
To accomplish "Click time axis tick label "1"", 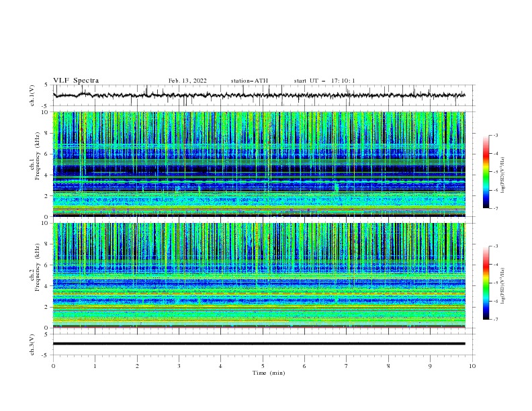I will tap(95, 366).
